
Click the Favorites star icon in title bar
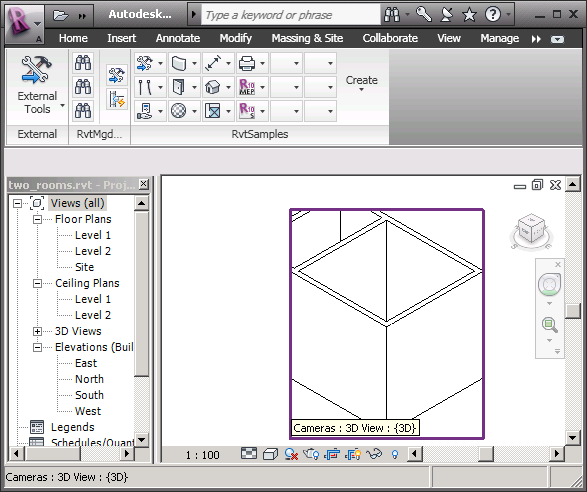click(x=469, y=15)
